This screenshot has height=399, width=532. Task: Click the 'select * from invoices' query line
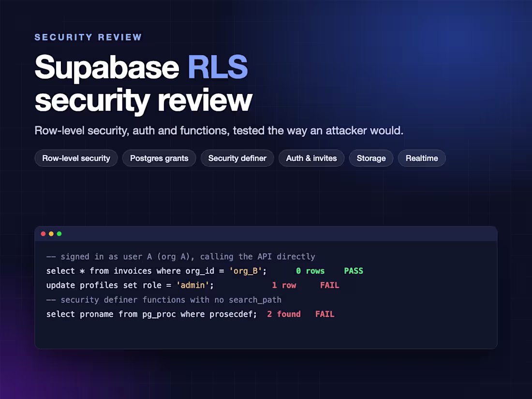[x=156, y=271]
